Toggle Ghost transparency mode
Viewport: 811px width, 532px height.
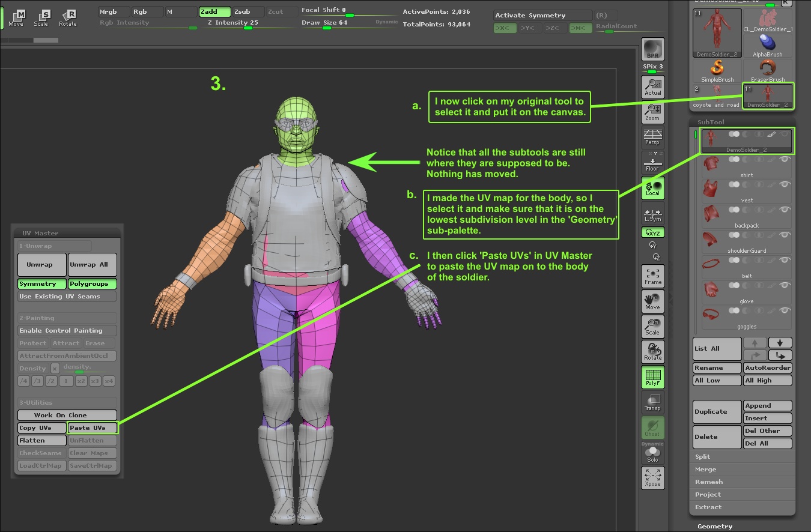tap(652, 428)
